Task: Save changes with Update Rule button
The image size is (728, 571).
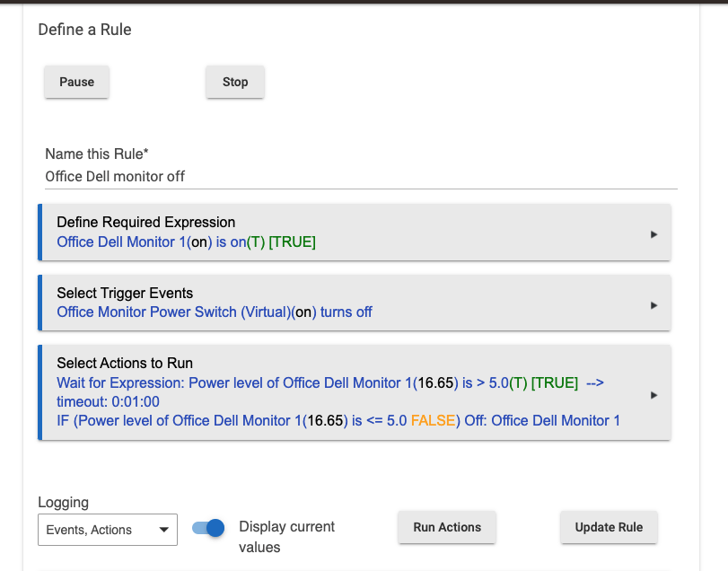Action: [x=609, y=527]
